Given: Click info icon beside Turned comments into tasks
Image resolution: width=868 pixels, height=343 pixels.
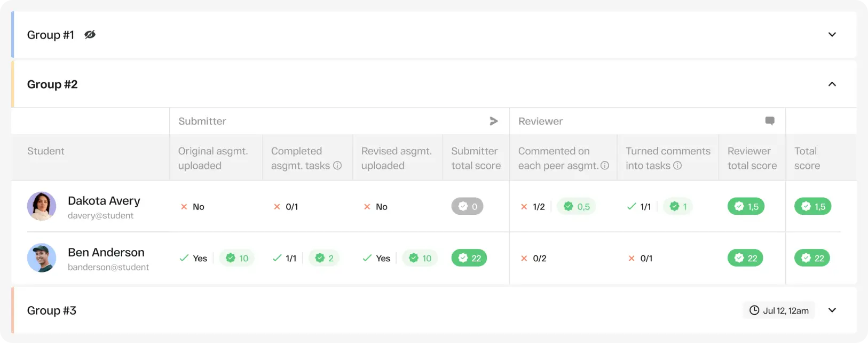Looking at the screenshot, I should pos(677,166).
